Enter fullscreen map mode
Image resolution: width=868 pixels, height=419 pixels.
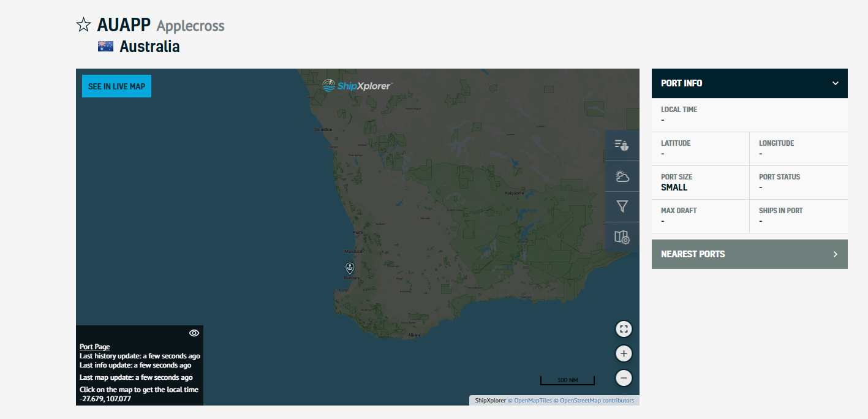coord(624,329)
